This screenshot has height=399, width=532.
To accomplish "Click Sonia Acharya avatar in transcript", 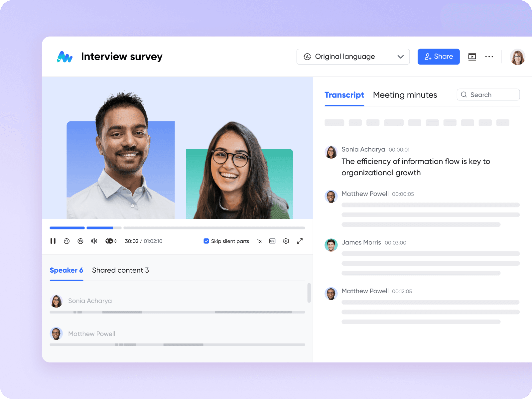I will [331, 152].
